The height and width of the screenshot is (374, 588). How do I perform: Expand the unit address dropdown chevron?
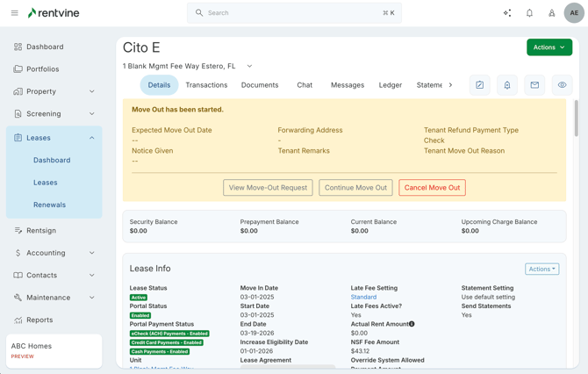point(249,66)
